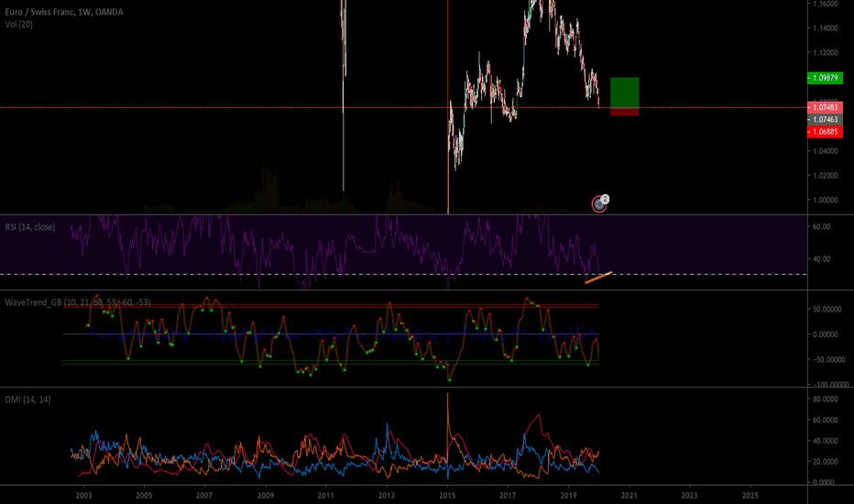Click the news event bubble icon with badge 2
This screenshot has height=504, width=854.
(x=599, y=204)
